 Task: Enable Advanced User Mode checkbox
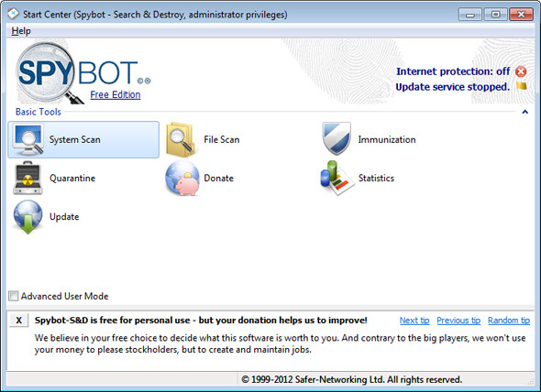14,296
